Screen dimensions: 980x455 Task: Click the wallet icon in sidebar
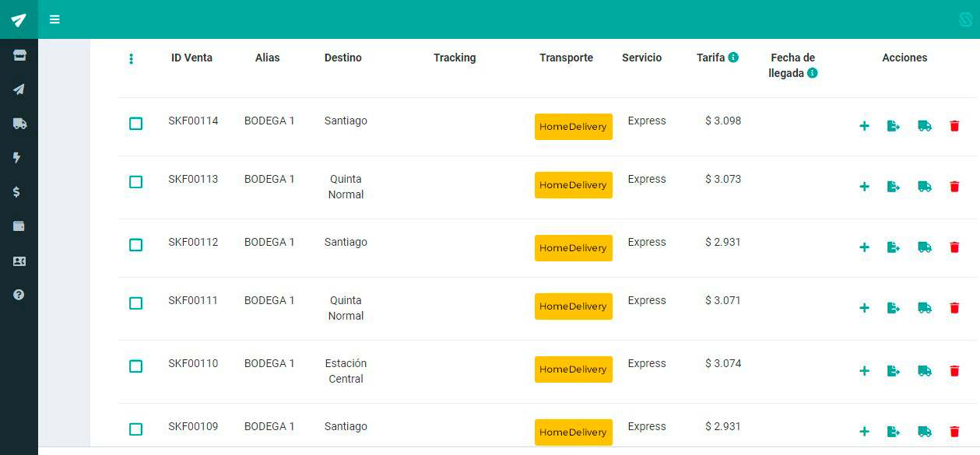[19, 226]
